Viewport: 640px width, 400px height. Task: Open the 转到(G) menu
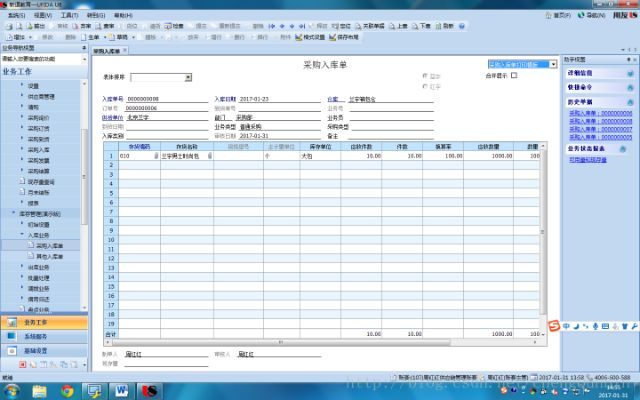click(96, 15)
